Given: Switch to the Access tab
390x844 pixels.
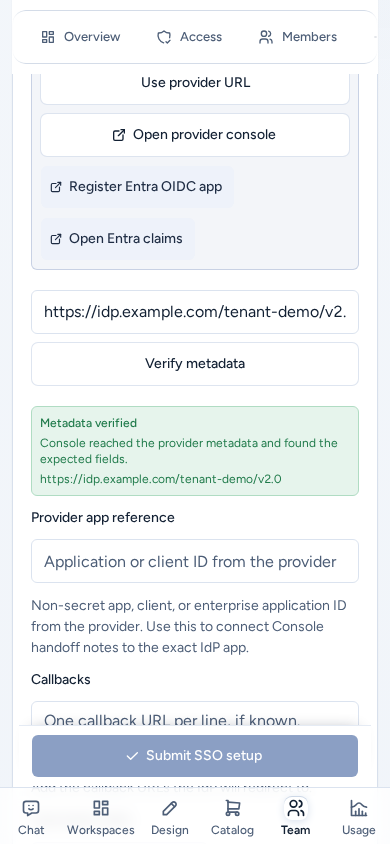Looking at the screenshot, I should click(189, 37).
